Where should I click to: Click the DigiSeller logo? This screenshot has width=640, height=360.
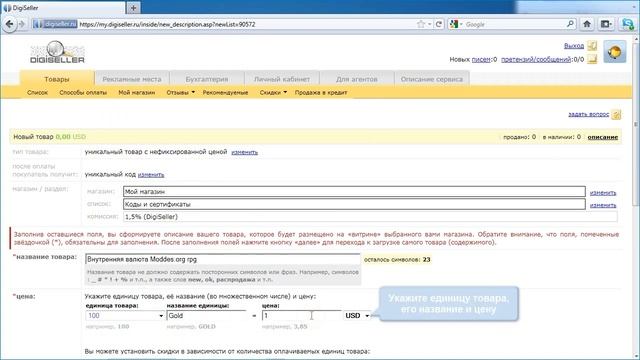tap(57, 52)
